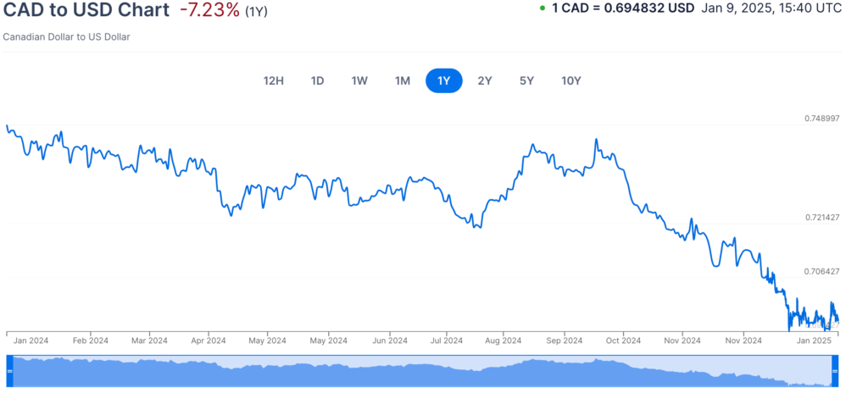The width and height of the screenshot is (868, 399).
Task: Select the 12H time range
Action: coord(274,80)
